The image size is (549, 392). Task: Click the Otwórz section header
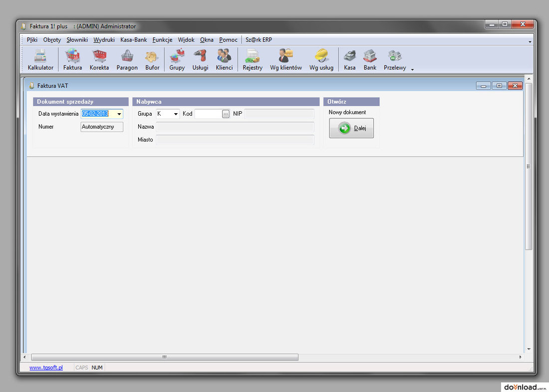351,102
